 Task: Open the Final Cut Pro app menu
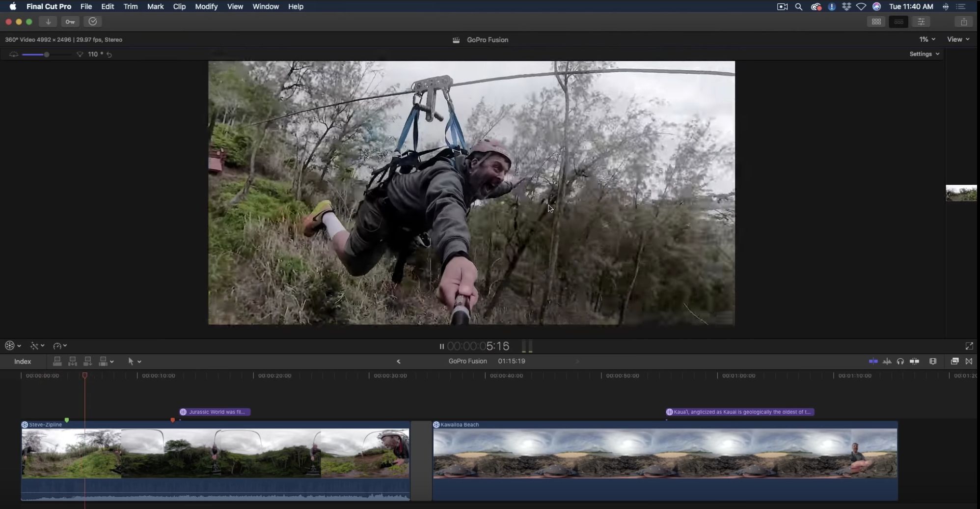click(x=49, y=6)
